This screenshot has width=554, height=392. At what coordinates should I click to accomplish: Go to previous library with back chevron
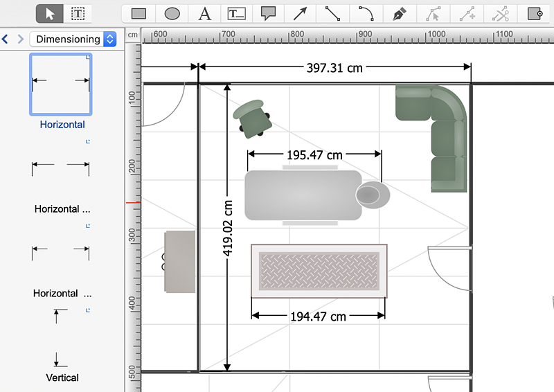tap(6, 39)
